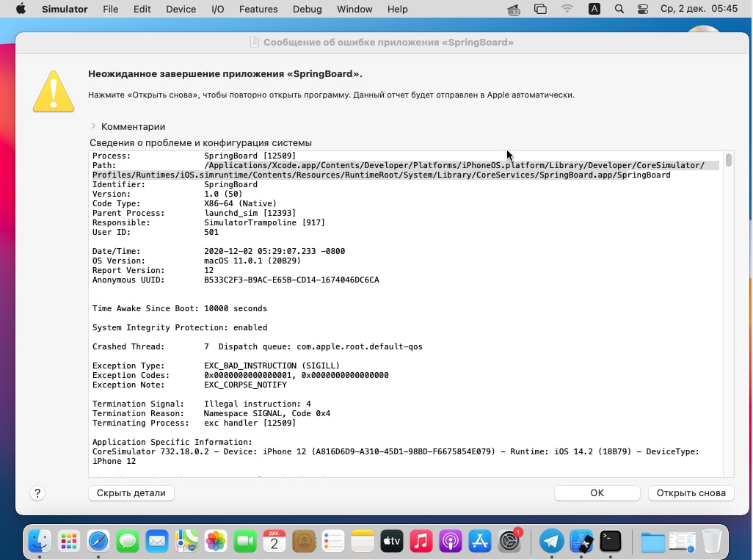The height and width of the screenshot is (560, 753).
Task: Click the 'OS Version: macOS 11.0.1' line
Action: coord(197,261)
